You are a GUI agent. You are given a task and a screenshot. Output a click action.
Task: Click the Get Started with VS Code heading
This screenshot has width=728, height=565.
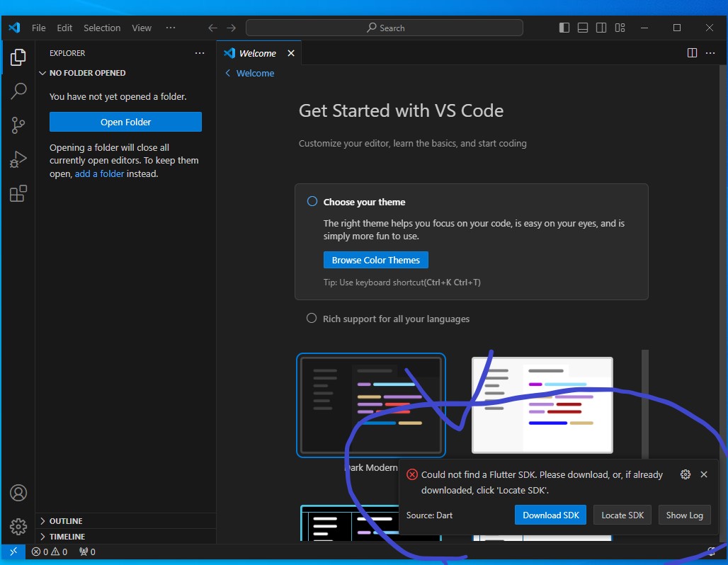401,111
